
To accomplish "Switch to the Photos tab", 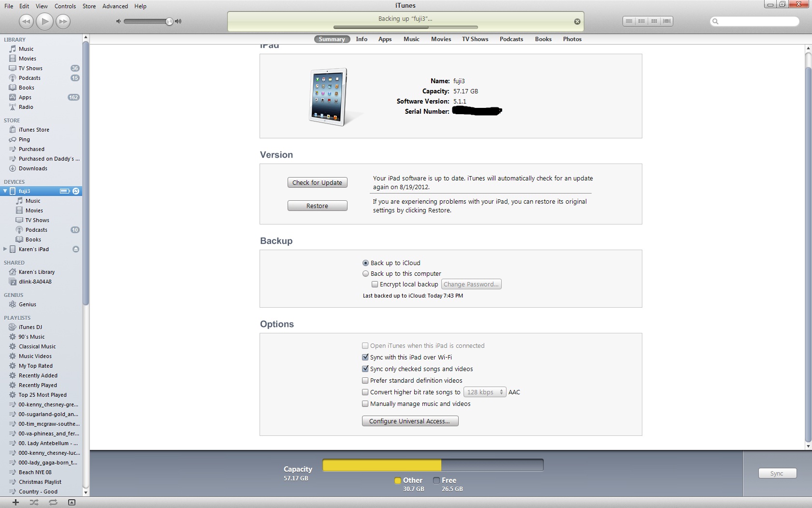I will (x=572, y=39).
